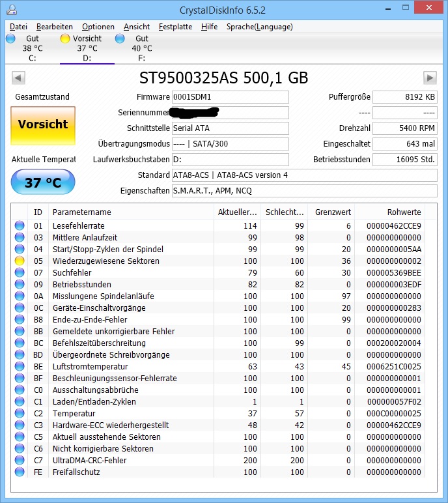Click the Schlecht... column header
The image size is (448, 503).
point(285,212)
